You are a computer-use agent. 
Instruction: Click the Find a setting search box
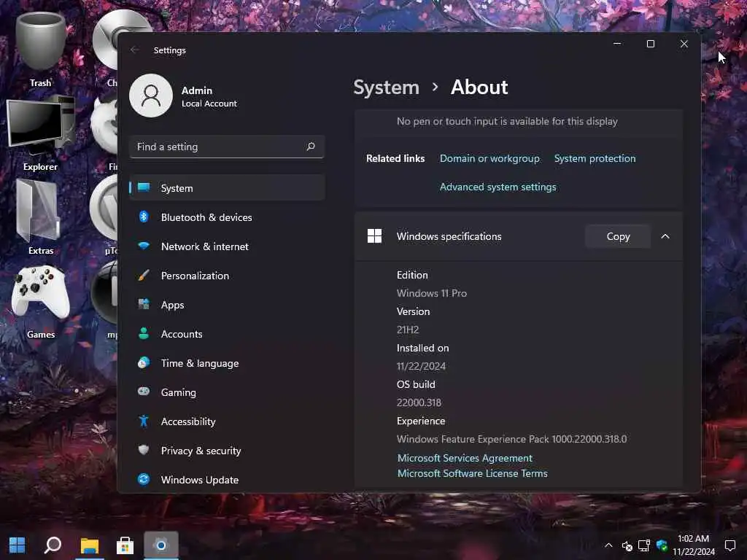click(x=227, y=147)
